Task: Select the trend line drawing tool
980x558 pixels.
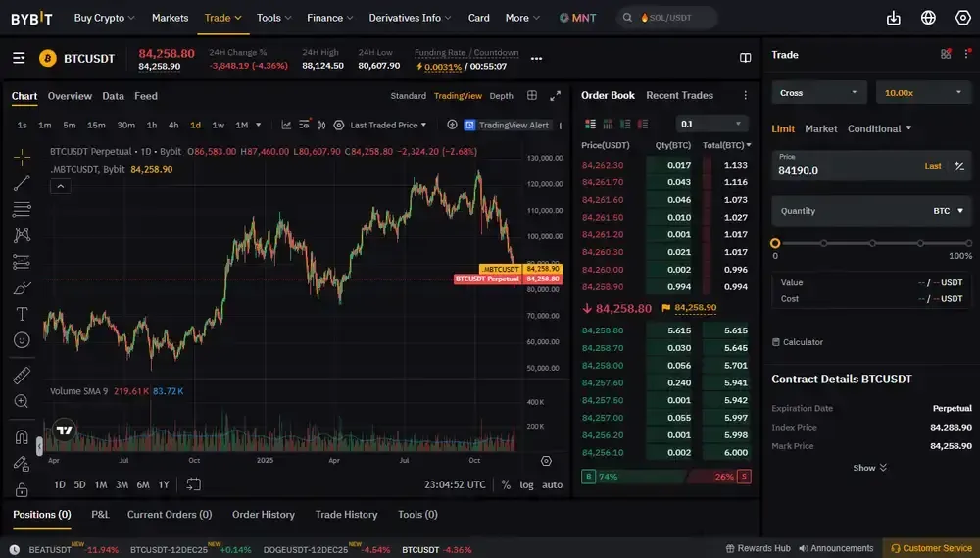Action: click(22, 182)
